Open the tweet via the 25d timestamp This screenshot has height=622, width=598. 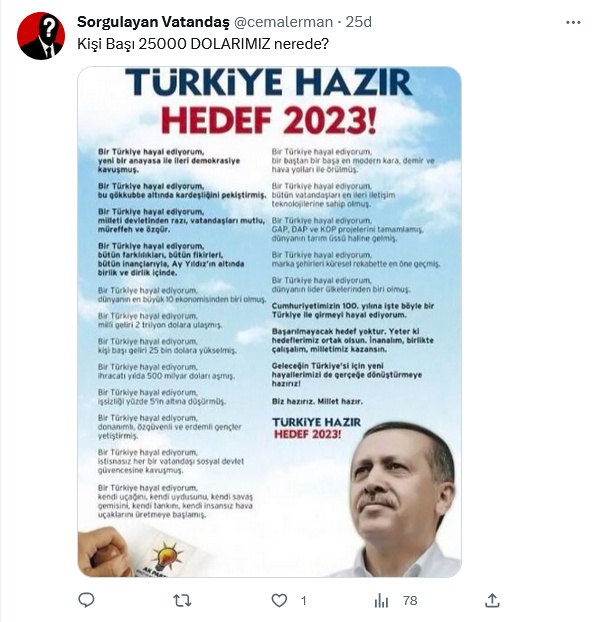[358, 22]
